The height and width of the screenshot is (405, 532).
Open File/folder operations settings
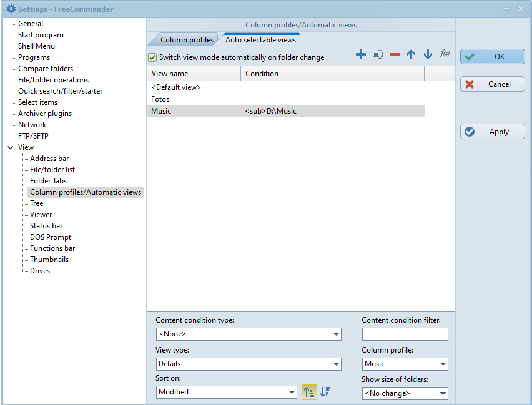[53, 80]
